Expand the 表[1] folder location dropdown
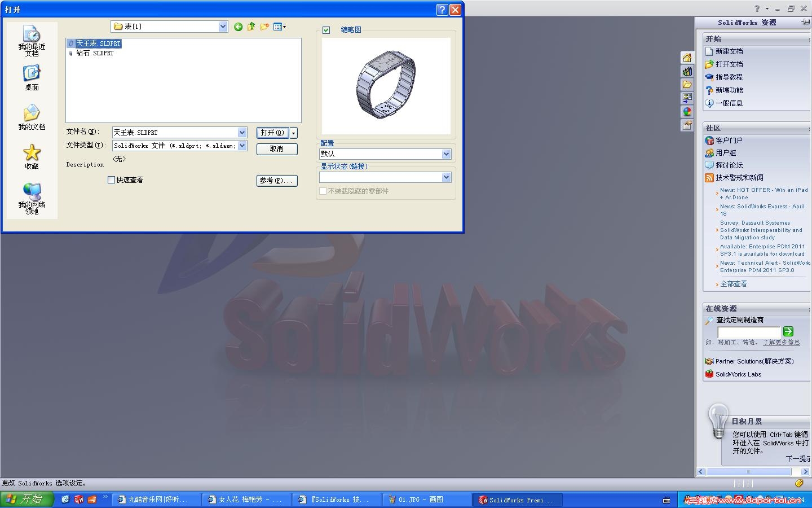 pyautogui.click(x=223, y=27)
